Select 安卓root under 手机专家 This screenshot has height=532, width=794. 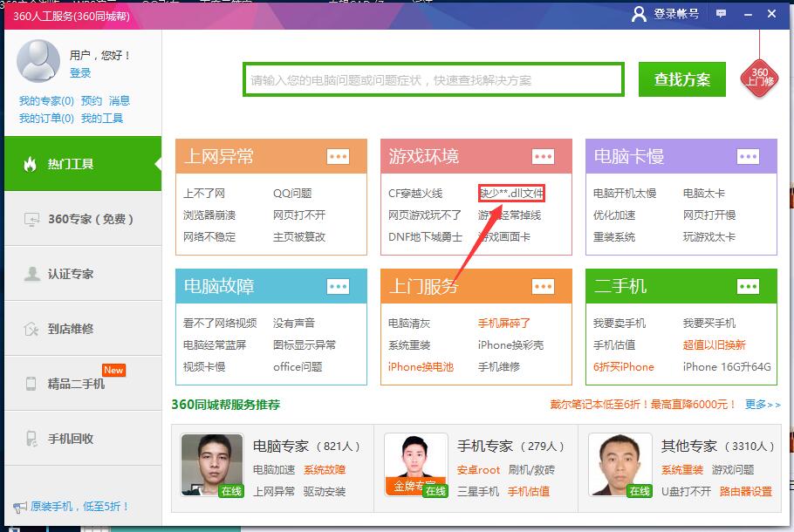pos(478,470)
